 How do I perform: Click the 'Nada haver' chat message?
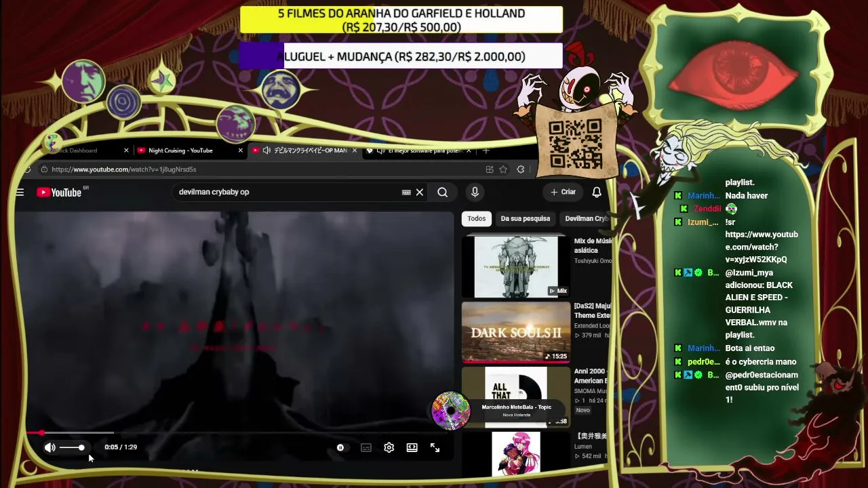747,196
